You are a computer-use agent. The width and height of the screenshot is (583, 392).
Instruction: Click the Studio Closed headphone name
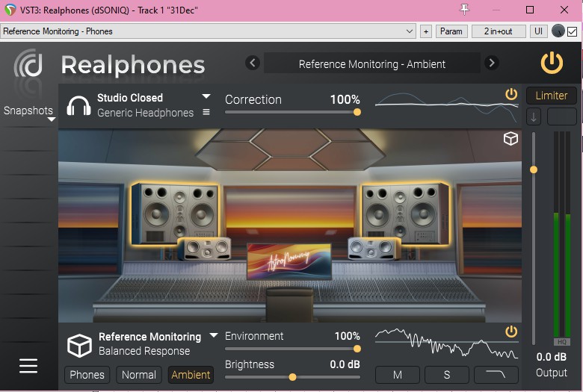(130, 98)
